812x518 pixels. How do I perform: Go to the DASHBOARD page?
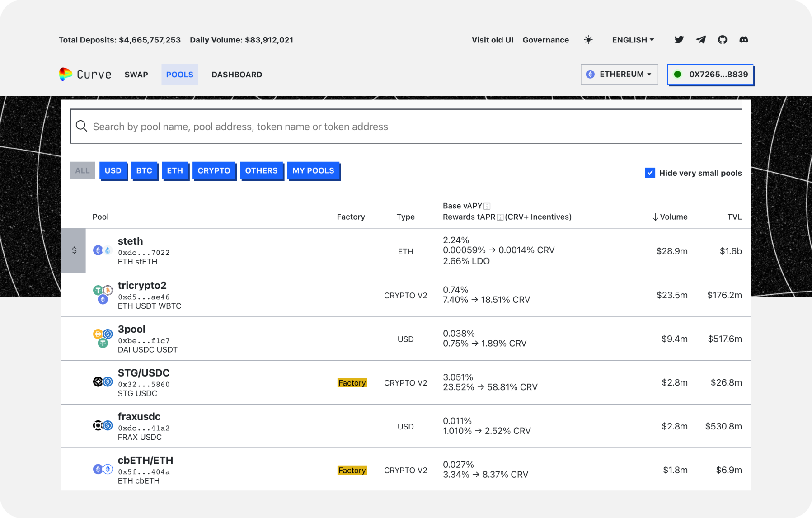(237, 75)
